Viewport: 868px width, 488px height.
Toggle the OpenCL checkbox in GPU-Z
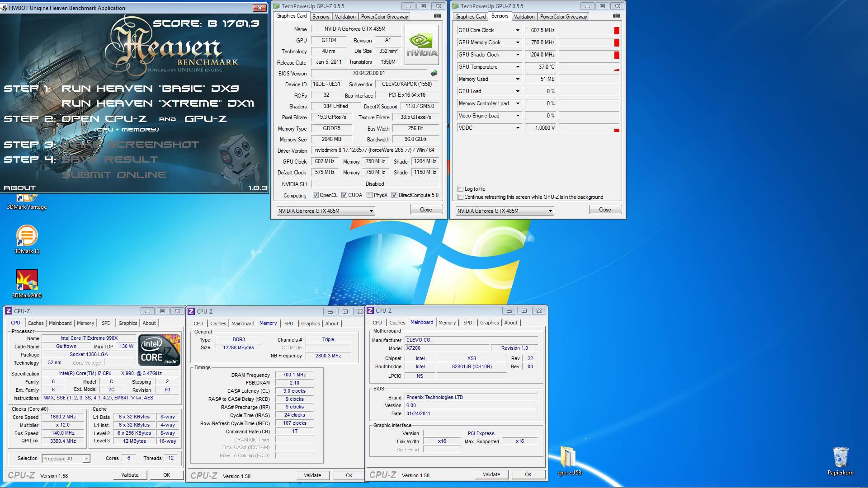click(316, 195)
